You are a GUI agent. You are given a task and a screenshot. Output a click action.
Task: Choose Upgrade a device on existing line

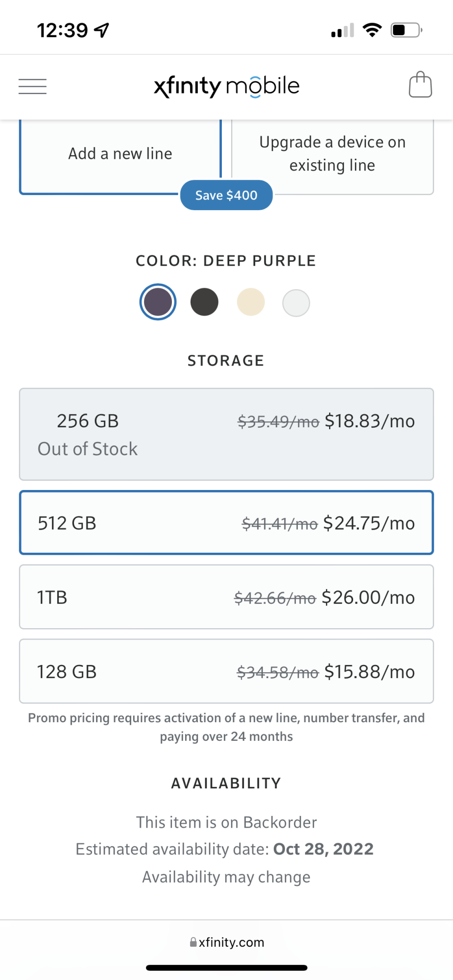click(332, 154)
